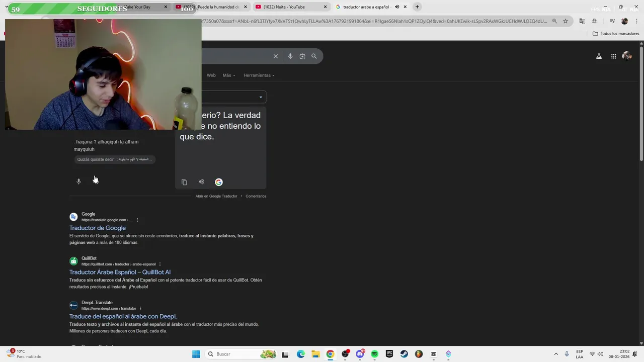Close the Puede la humanidad tab
Viewport: 644px width, 362px height.
(246, 7)
